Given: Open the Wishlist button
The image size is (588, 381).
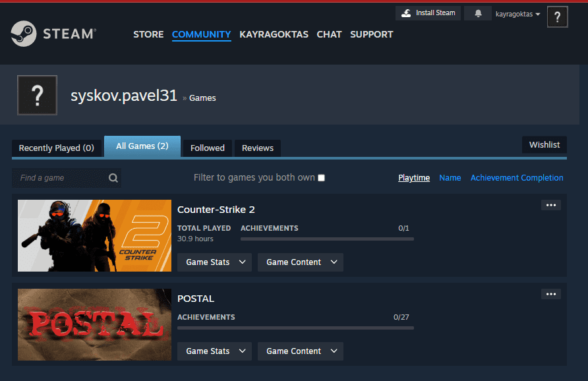Looking at the screenshot, I should pos(544,145).
